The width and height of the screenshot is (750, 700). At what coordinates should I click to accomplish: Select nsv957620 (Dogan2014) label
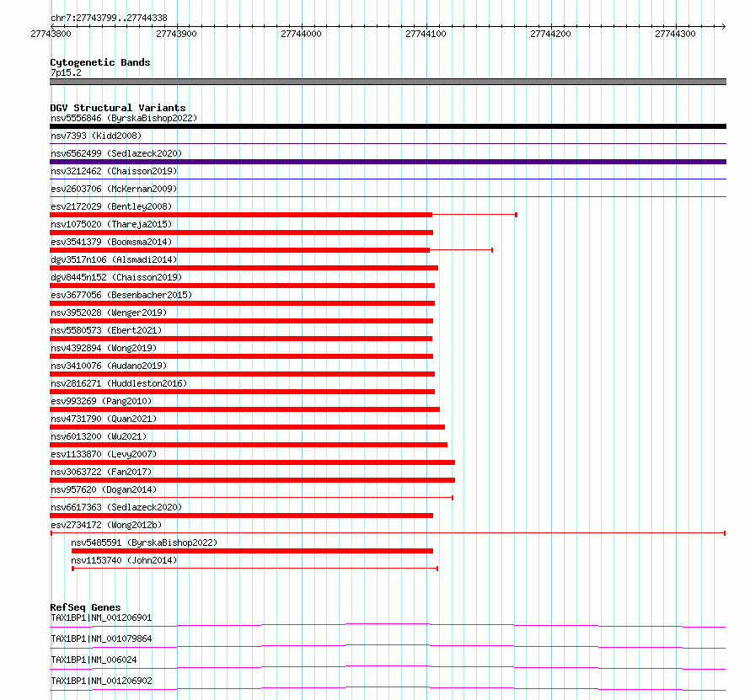point(104,489)
